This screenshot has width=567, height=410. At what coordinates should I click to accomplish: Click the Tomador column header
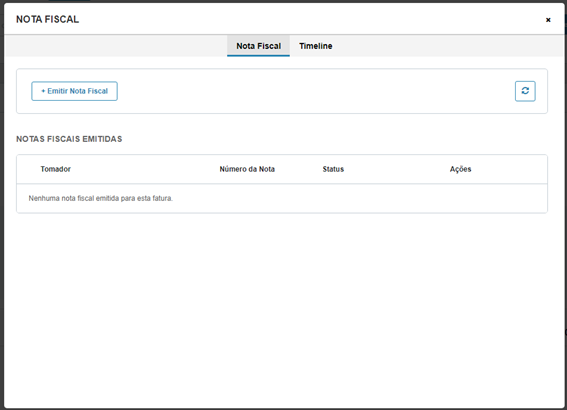tap(55, 169)
